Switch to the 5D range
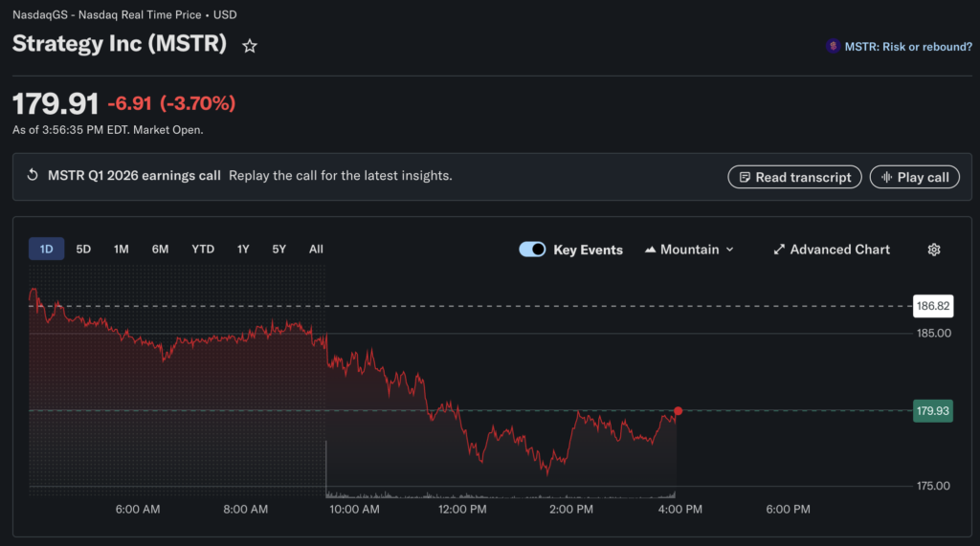 coord(83,249)
